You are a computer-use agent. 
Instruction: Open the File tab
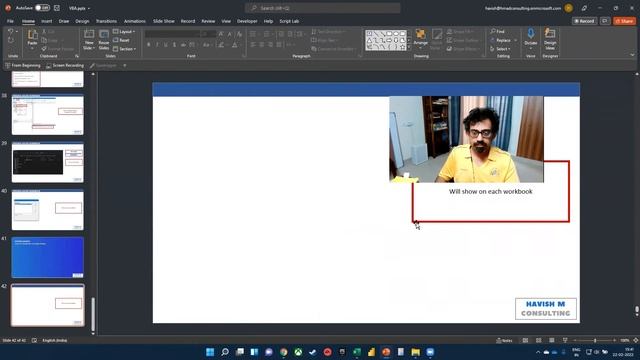(10, 21)
